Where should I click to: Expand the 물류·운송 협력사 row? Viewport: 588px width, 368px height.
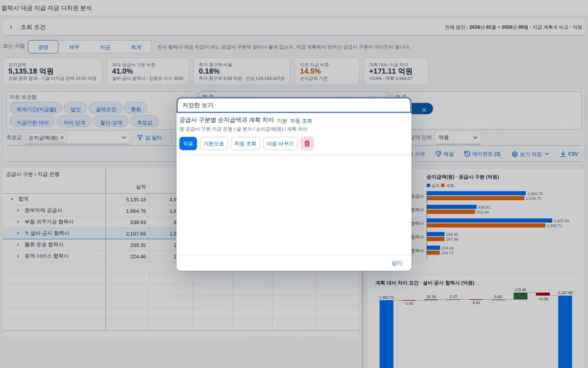pos(18,244)
